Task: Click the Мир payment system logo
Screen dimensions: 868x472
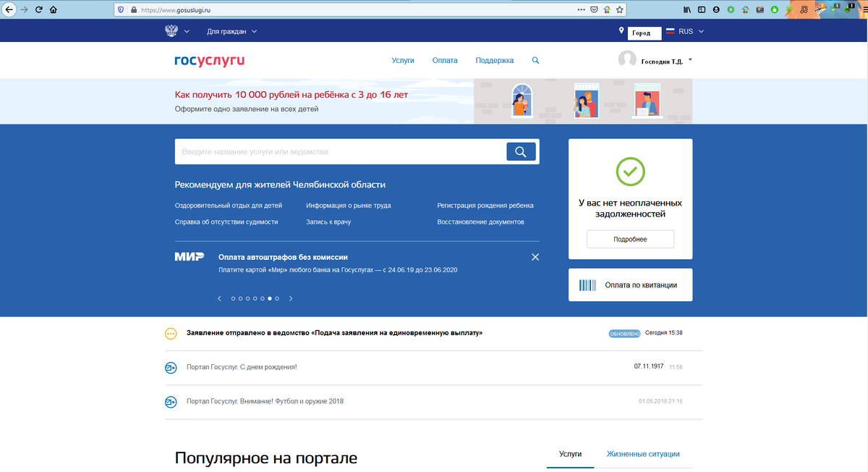Action: pyautogui.click(x=190, y=256)
